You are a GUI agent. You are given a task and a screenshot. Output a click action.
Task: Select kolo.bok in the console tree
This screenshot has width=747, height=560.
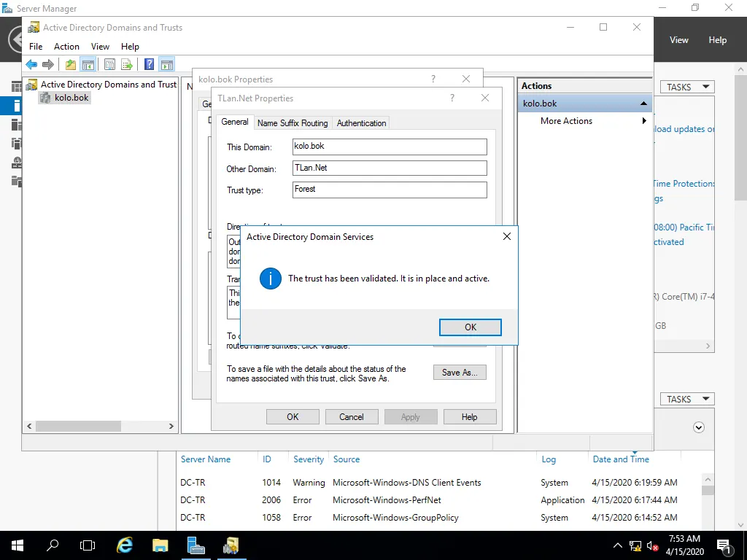[x=71, y=98]
